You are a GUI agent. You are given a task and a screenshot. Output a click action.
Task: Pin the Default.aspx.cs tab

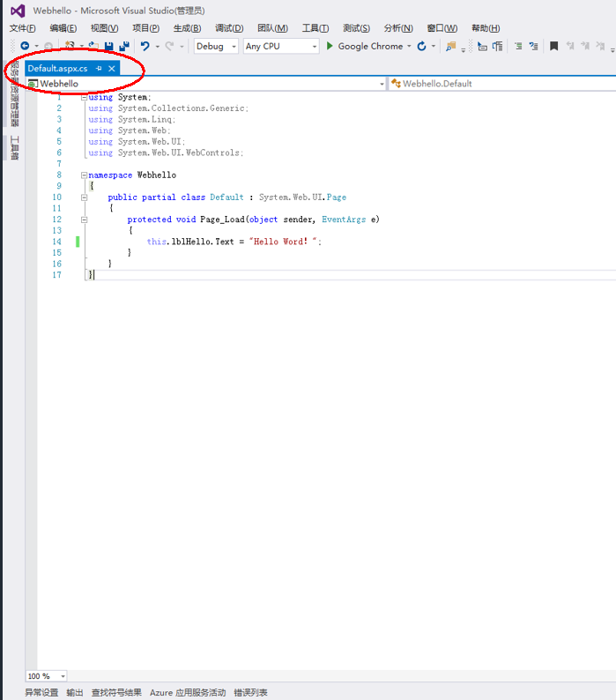tap(99, 68)
